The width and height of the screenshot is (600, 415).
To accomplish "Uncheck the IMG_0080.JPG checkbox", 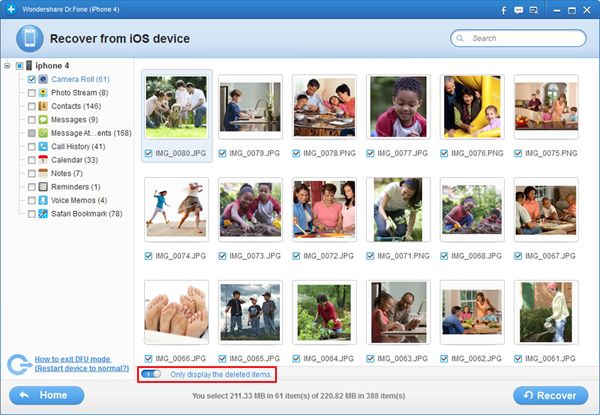I will tap(148, 154).
